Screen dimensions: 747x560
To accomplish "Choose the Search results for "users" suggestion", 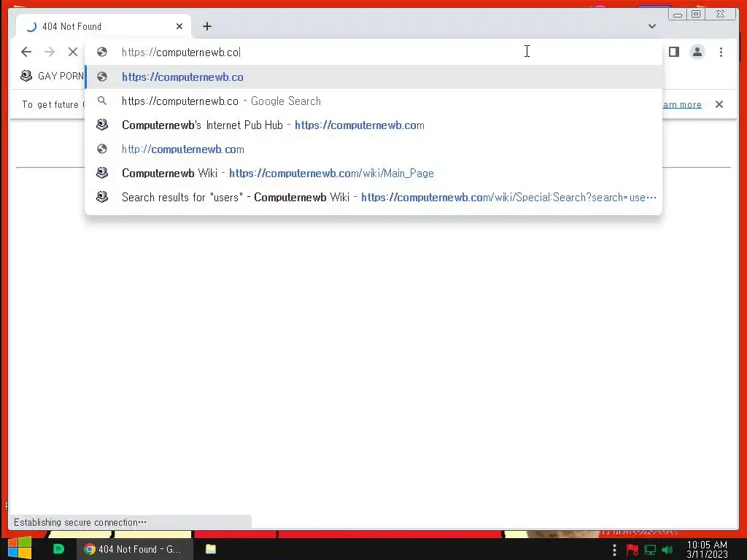I will 373,197.
